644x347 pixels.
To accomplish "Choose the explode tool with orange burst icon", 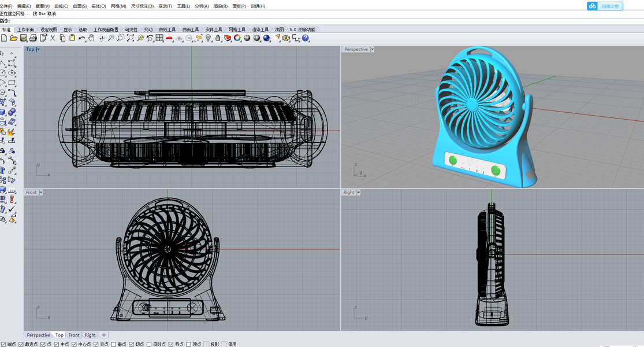I will (12, 131).
